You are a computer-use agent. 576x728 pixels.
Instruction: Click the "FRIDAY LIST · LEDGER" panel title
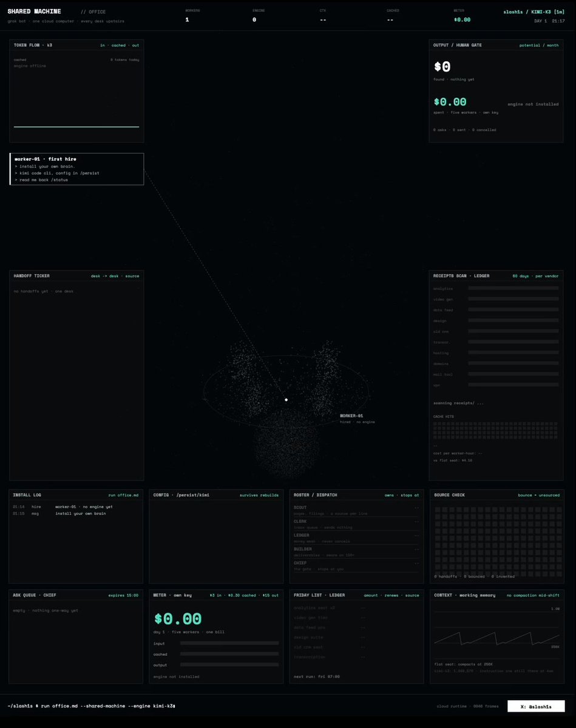319,595
